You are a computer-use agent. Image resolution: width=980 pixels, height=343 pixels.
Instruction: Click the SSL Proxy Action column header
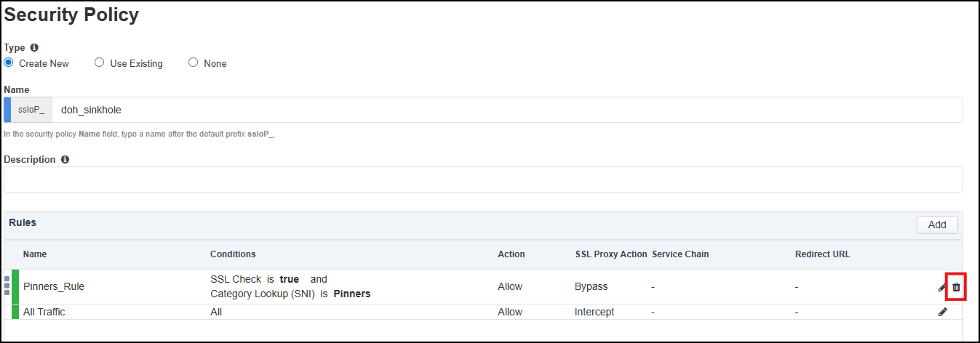[611, 254]
